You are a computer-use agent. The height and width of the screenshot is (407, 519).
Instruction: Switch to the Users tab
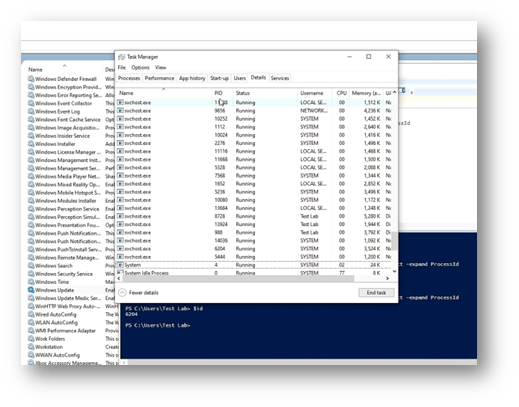[x=240, y=78]
